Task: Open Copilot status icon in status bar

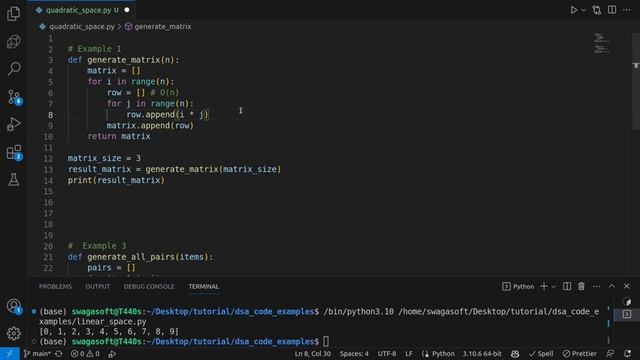Action: click(x=515, y=353)
